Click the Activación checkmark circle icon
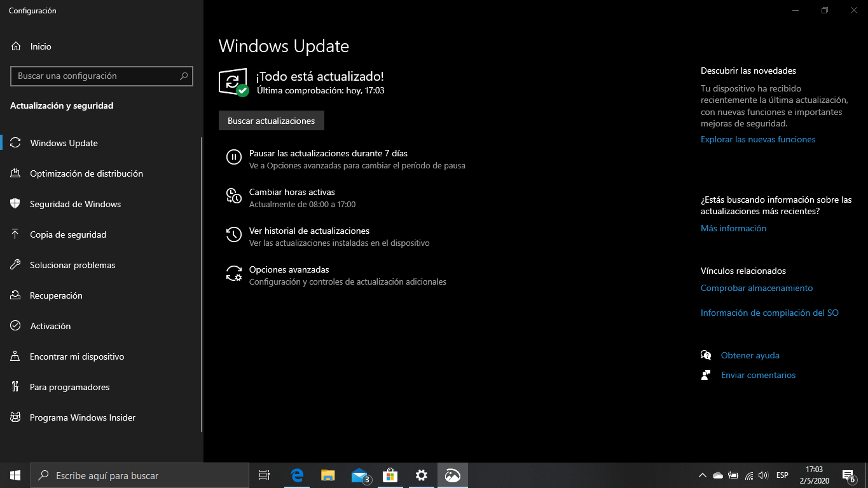This screenshot has height=488, width=868. click(x=16, y=326)
